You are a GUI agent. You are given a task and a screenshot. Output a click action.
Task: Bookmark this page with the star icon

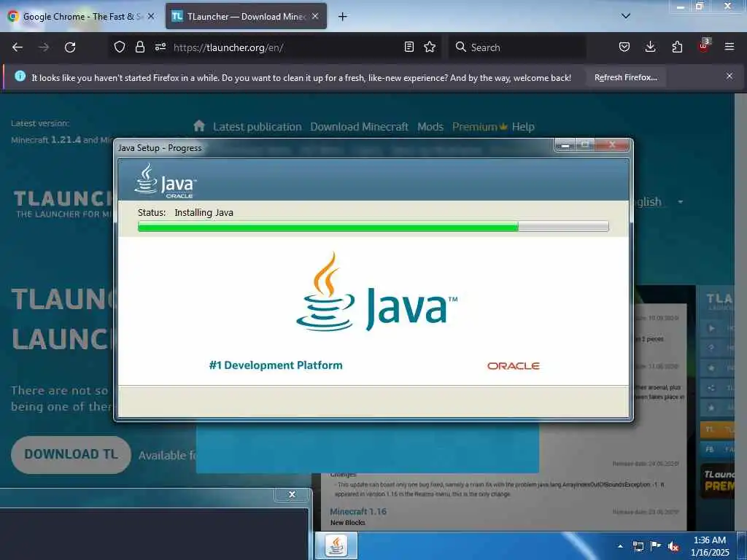click(x=430, y=47)
